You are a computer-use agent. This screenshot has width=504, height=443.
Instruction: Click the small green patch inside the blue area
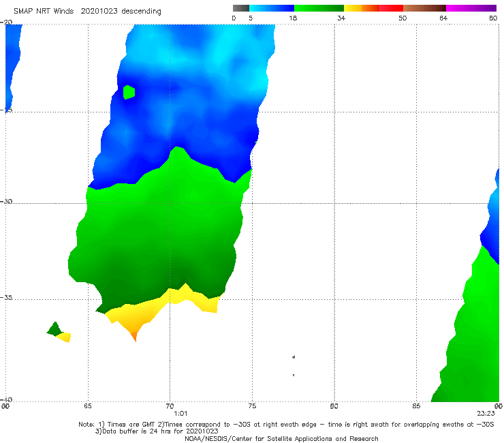click(129, 92)
